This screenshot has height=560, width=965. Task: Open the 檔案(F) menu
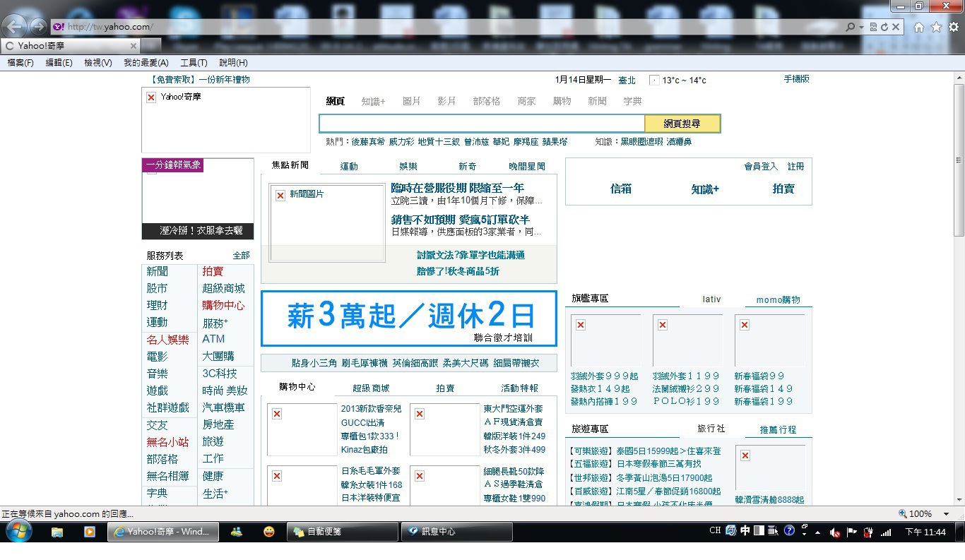coord(20,63)
